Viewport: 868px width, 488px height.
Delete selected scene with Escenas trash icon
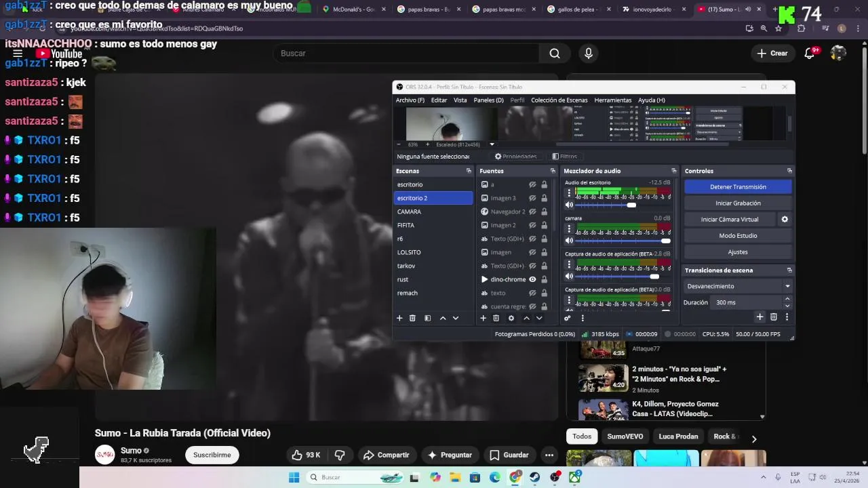pyautogui.click(x=412, y=318)
